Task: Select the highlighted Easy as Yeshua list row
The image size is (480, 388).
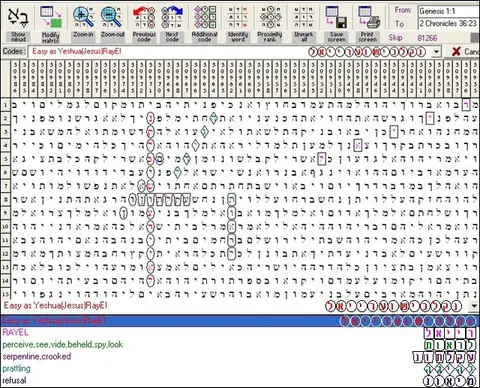Action: [240, 321]
